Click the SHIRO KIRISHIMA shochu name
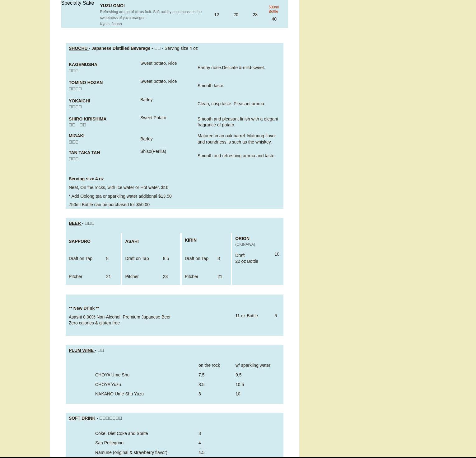 [88, 119]
